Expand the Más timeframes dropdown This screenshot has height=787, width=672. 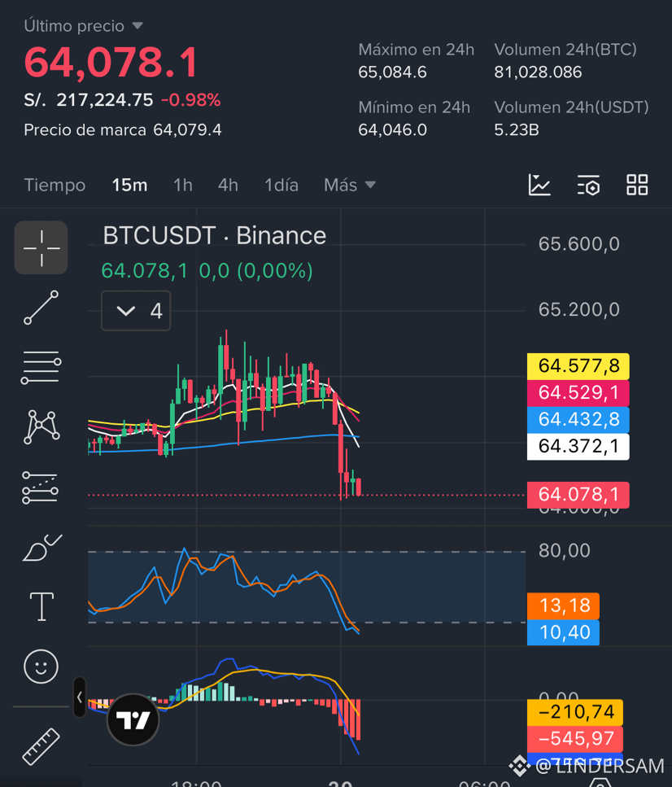(x=350, y=186)
